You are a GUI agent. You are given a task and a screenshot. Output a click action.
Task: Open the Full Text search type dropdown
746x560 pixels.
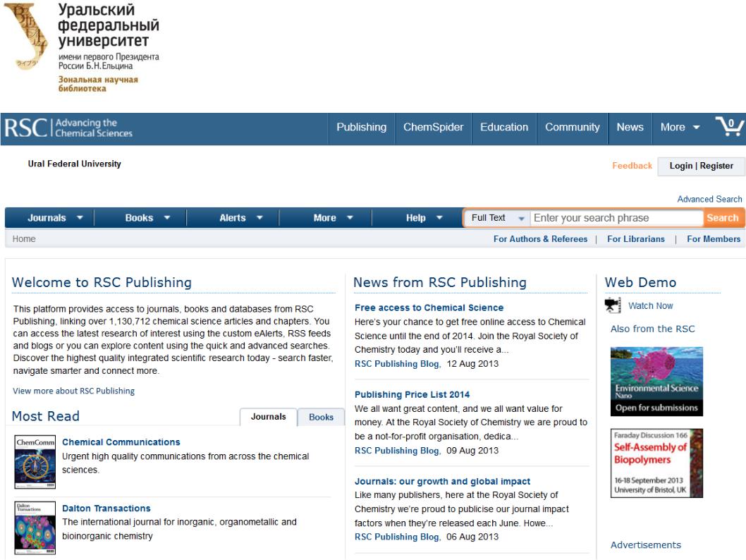(x=497, y=218)
